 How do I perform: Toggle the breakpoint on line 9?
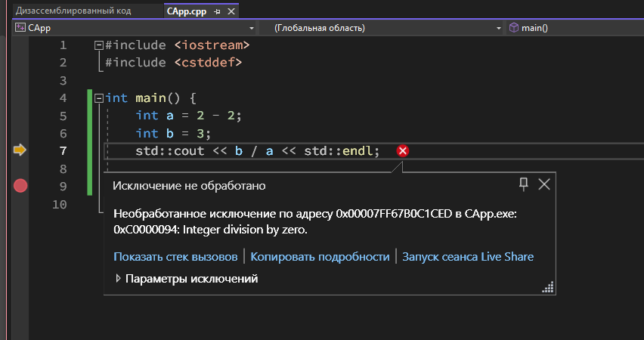20,186
